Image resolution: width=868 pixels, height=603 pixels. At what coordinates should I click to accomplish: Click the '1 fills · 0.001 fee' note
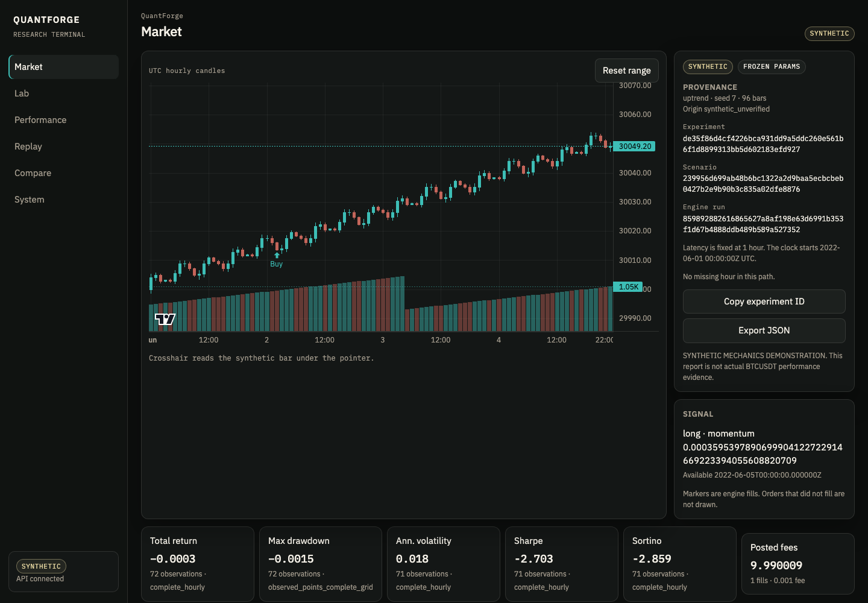pyautogui.click(x=778, y=581)
